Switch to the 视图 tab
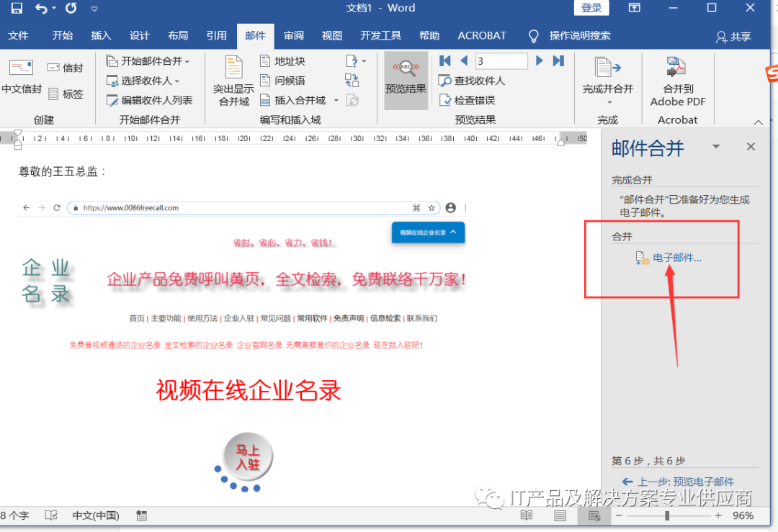The width and height of the screenshot is (778, 532). point(332,36)
